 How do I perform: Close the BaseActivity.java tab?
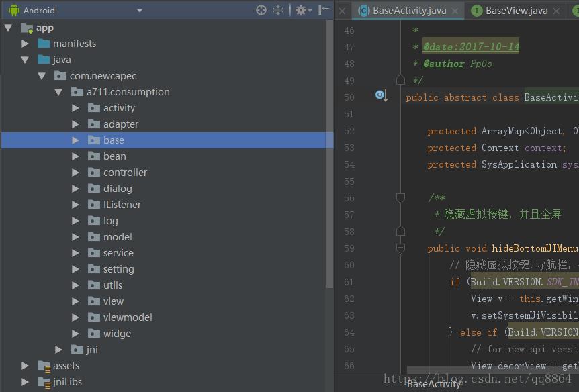455,11
